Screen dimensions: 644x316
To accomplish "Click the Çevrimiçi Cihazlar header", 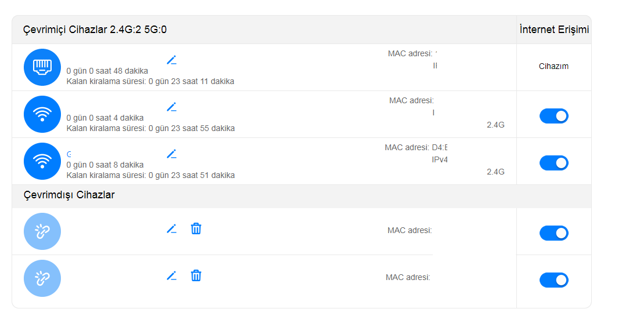I will pyautogui.click(x=95, y=30).
